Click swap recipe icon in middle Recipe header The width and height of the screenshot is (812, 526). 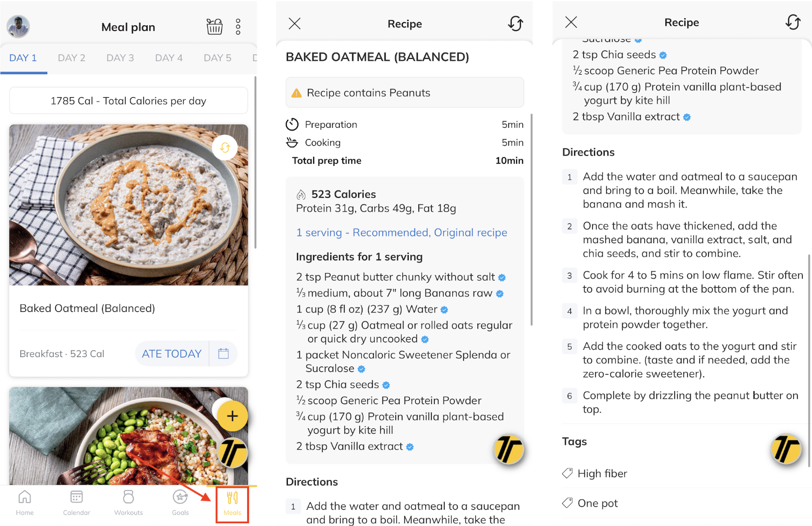coord(515,24)
